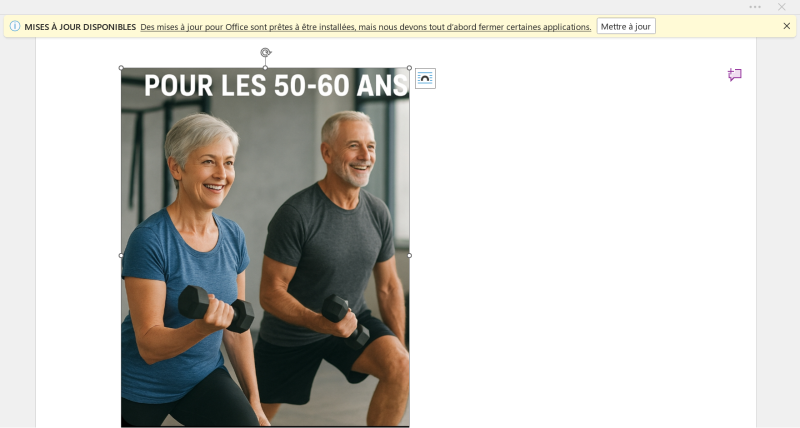Open the Office updates message link
The height and width of the screenshot is (428, 800).
click(366, 27)
